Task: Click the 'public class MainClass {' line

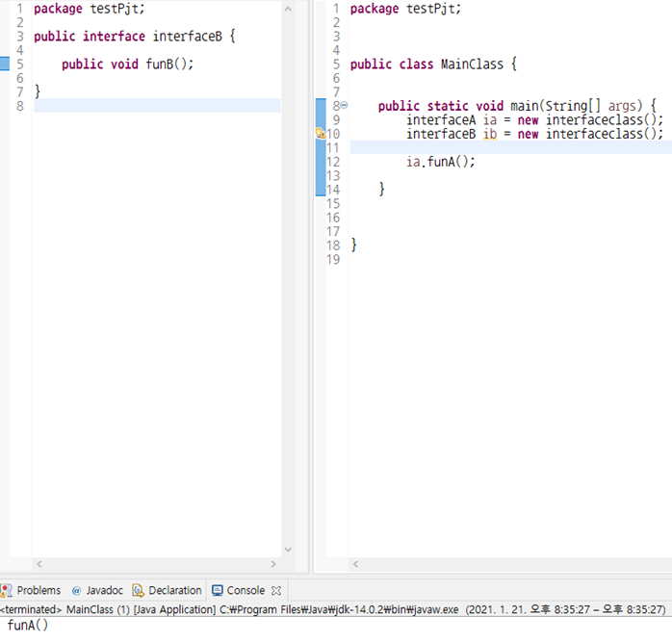Action: 433,64
